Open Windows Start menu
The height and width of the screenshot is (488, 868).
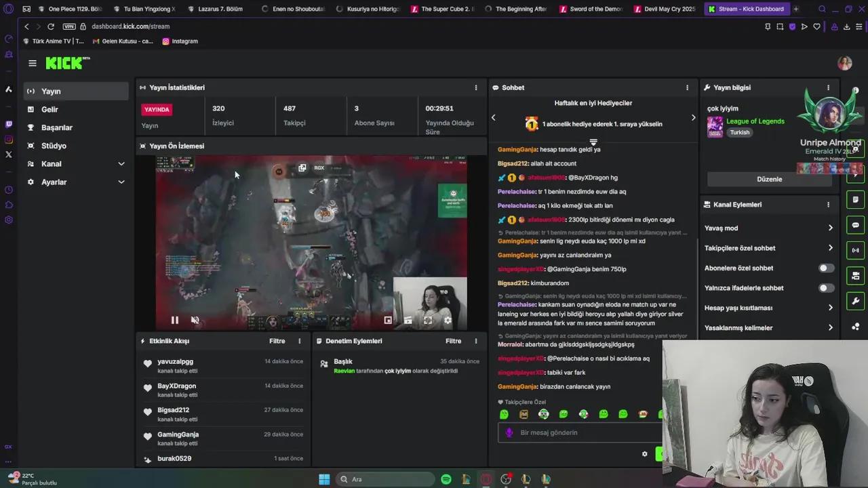[x=324, y=479]
